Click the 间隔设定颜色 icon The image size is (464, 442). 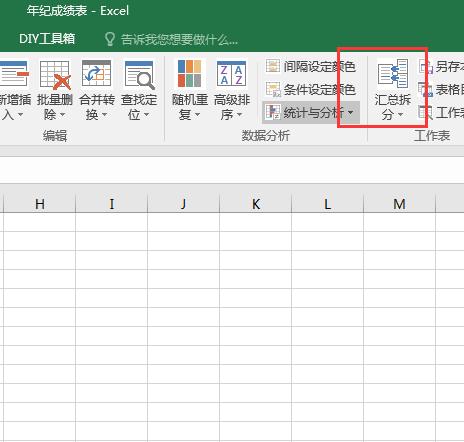click(273, 66)
